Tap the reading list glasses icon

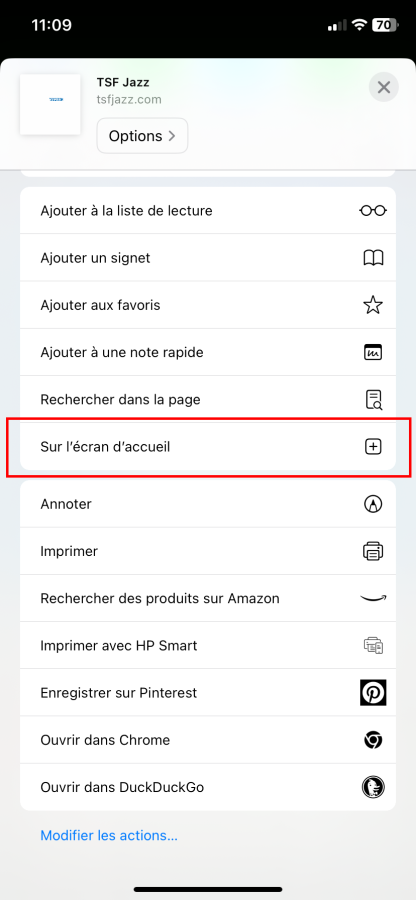[x=373, y=211]
